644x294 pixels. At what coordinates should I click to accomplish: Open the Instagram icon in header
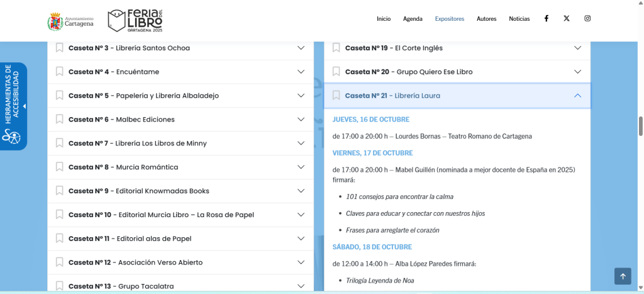pyautogui.click(x=587, y=18)
